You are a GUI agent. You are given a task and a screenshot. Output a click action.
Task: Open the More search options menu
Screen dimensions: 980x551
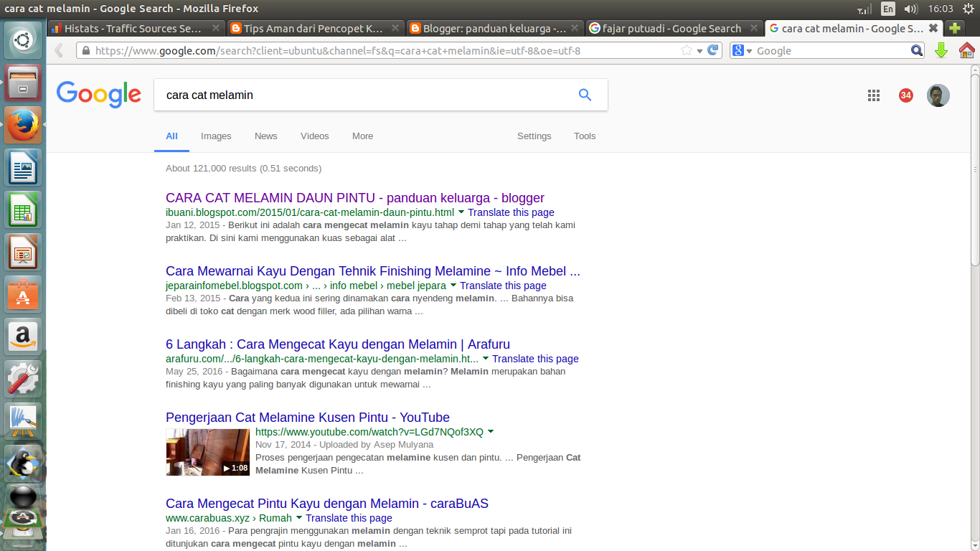[362, 136]
